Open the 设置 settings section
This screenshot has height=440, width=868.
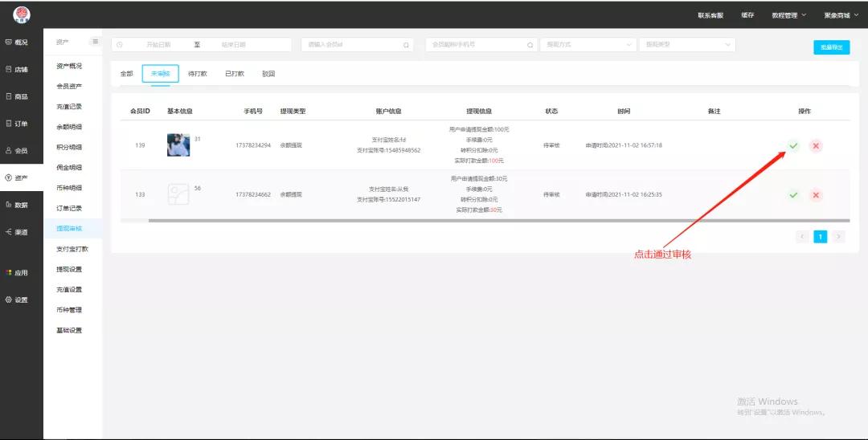point(22,299)
